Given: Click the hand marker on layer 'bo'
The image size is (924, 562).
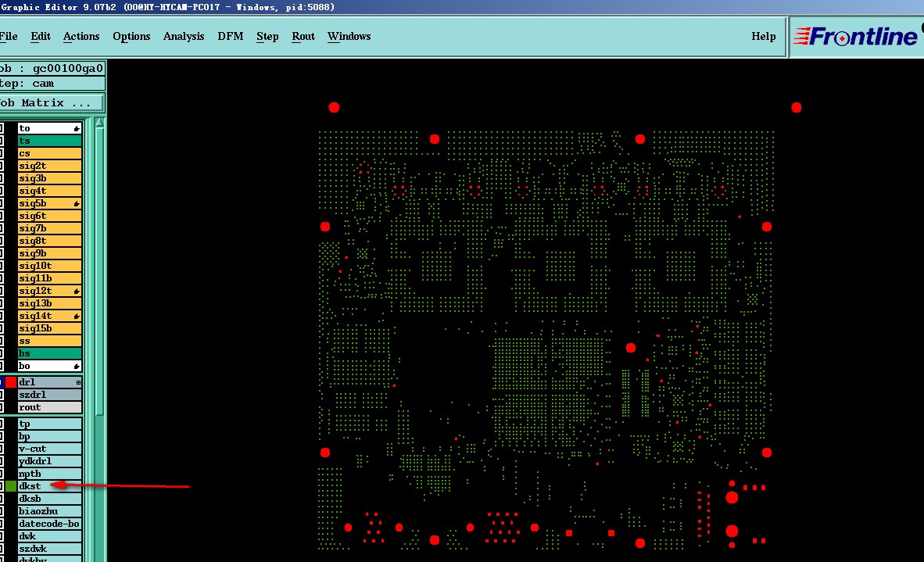Looking at the screenshot, I should (x=77, y=367).
